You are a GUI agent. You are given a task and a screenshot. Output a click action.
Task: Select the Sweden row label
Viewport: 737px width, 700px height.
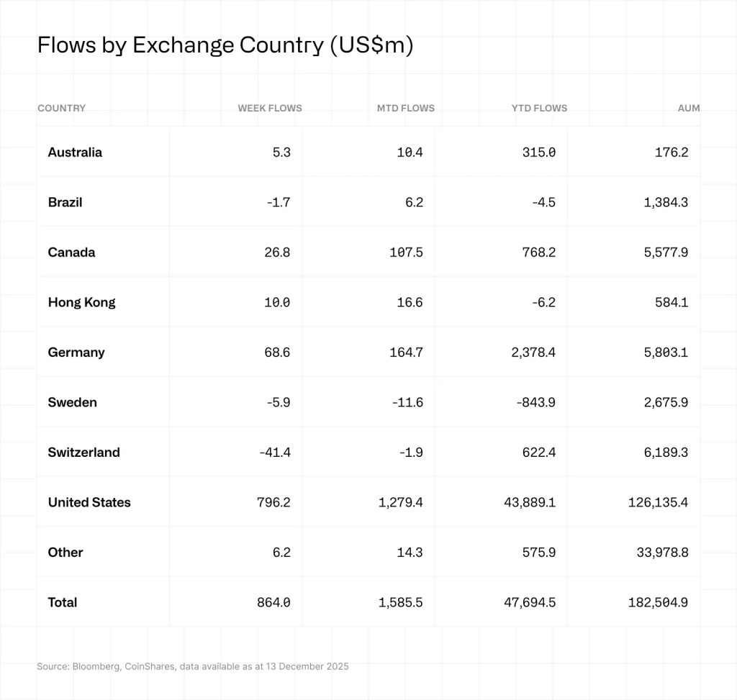coord(72,402)
